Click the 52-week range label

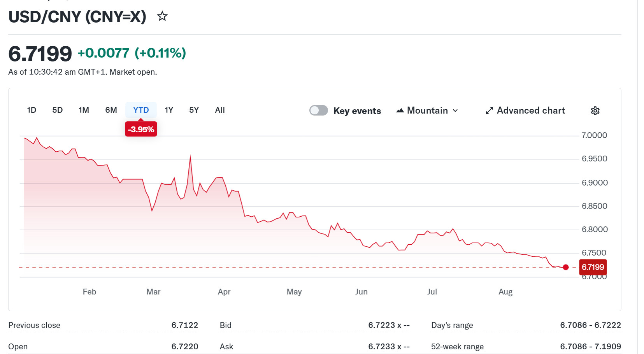pos(457,347)
